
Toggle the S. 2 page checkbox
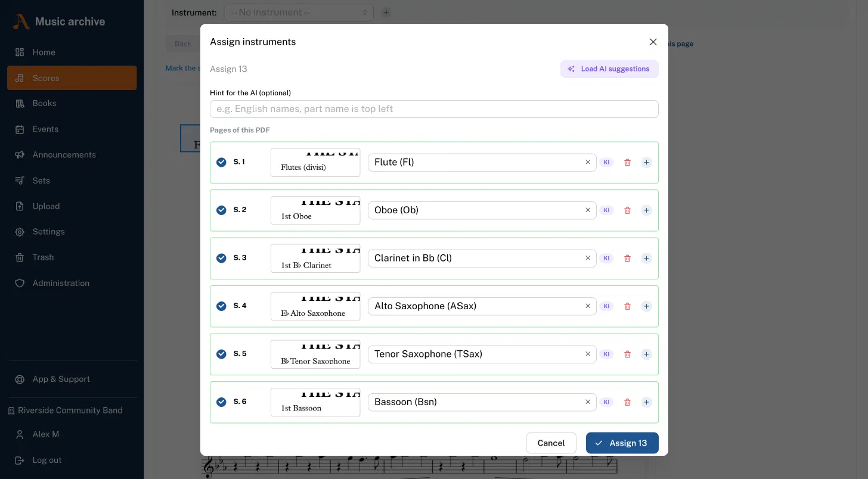pos(221,210)
